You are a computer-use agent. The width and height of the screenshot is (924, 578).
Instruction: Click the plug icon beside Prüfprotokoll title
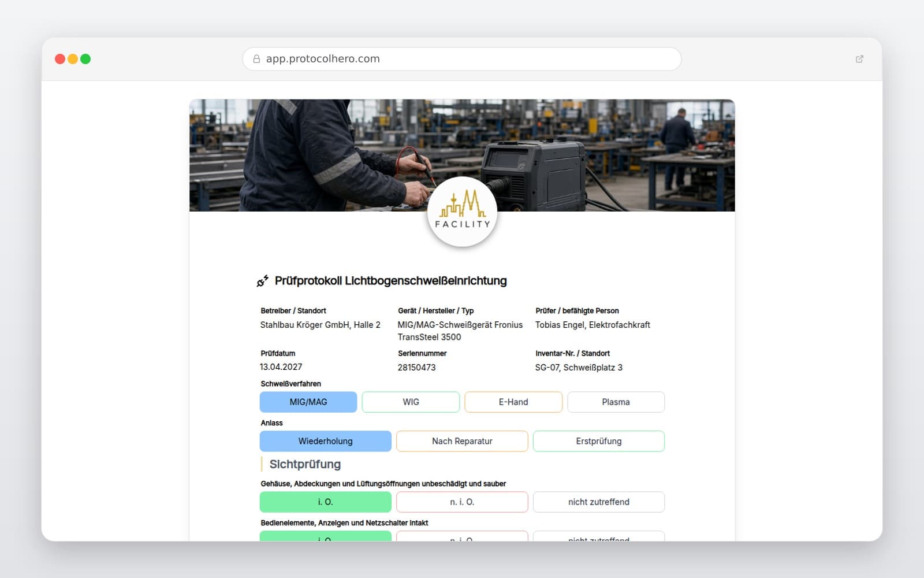[263, 281]
